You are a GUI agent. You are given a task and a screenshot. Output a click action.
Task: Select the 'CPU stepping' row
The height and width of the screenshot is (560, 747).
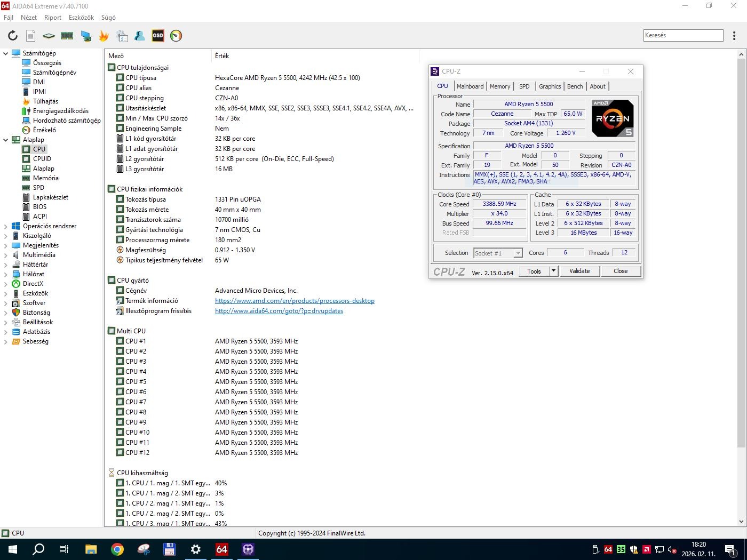[261, 98]
